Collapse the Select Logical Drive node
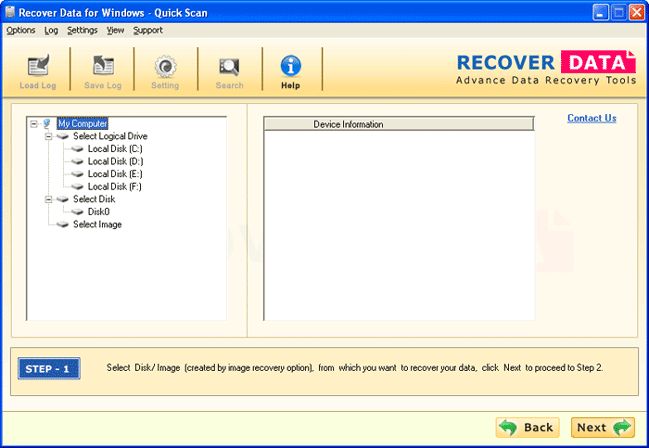 point(48,136)
